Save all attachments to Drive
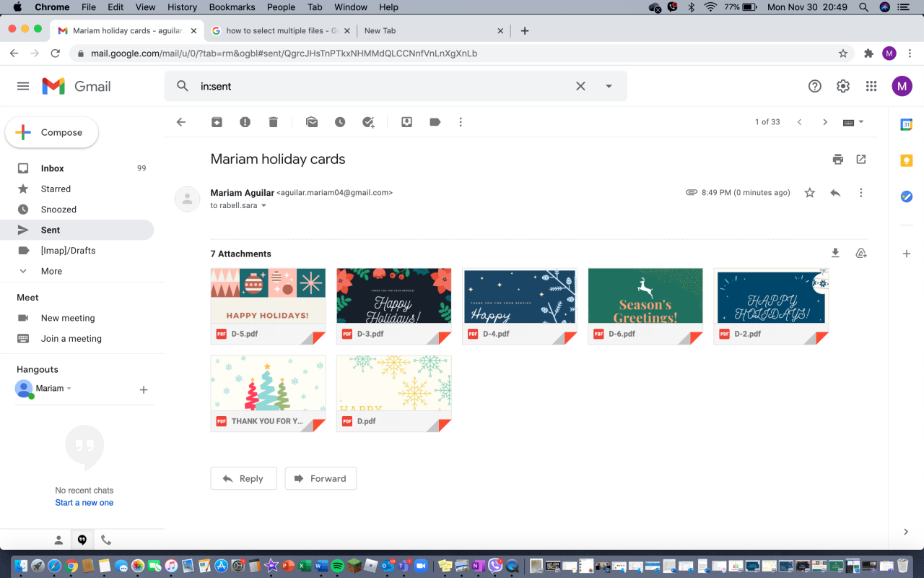 (x=860, y=253)
